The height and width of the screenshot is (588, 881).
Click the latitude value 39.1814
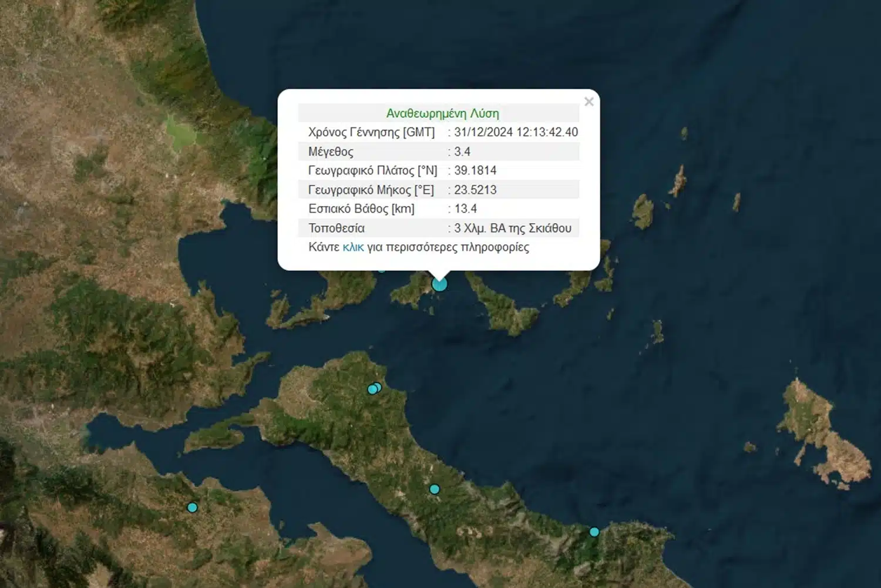click(x=475, y=170)
